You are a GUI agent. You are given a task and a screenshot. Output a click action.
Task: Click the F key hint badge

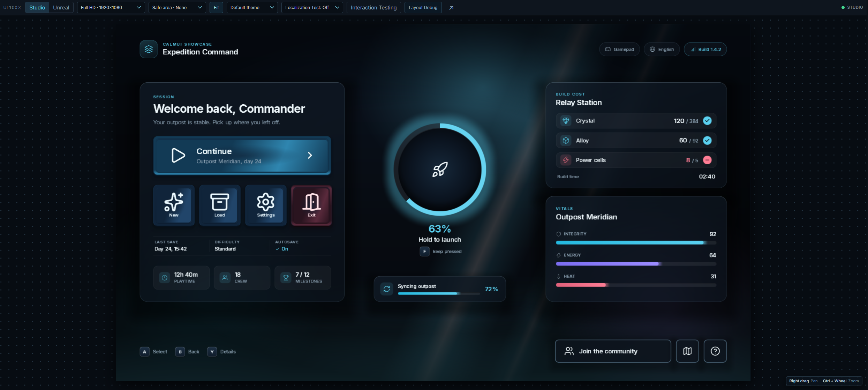point(424,251)
